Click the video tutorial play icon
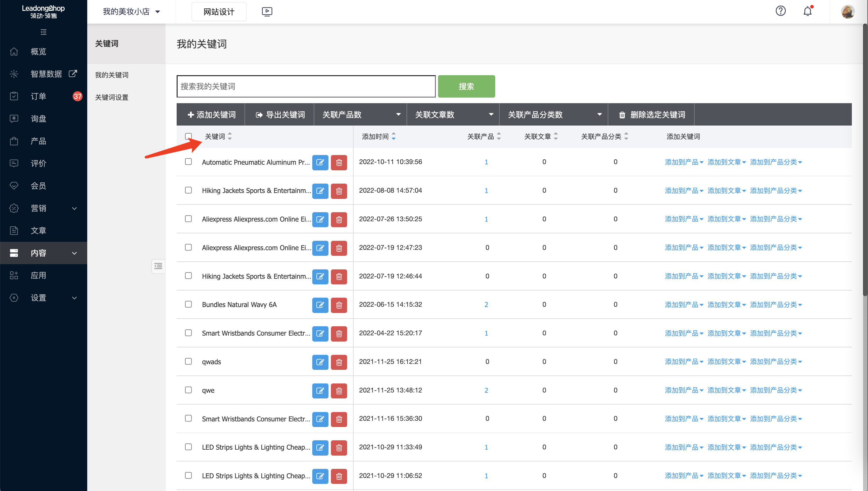This screenshot has width=868, height=491. point(267,12)
